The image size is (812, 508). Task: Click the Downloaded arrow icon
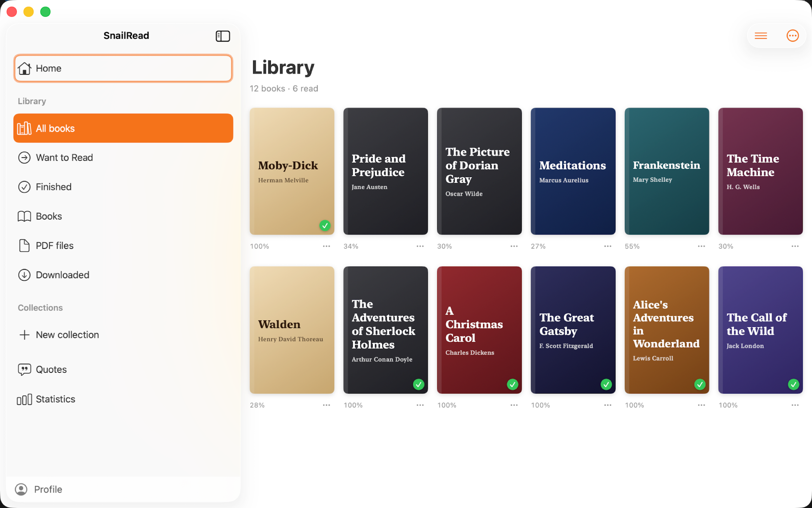pos(24,275)
